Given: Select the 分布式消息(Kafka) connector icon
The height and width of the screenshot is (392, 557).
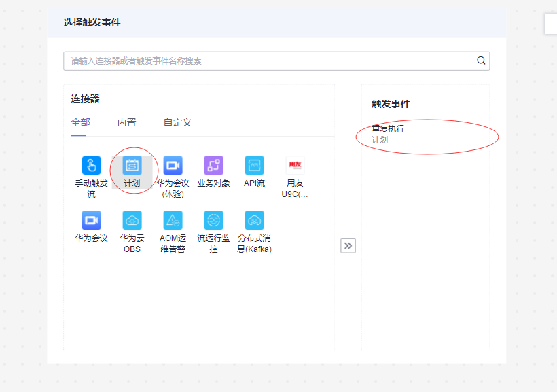Looking at the screenshot, I should click(x=254, y=220).
